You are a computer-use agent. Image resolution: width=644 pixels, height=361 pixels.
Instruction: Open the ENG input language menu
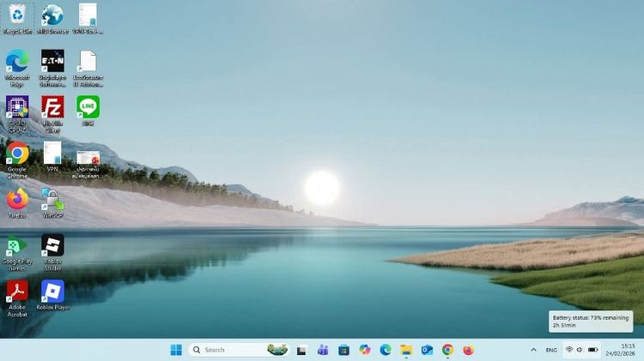551,350
